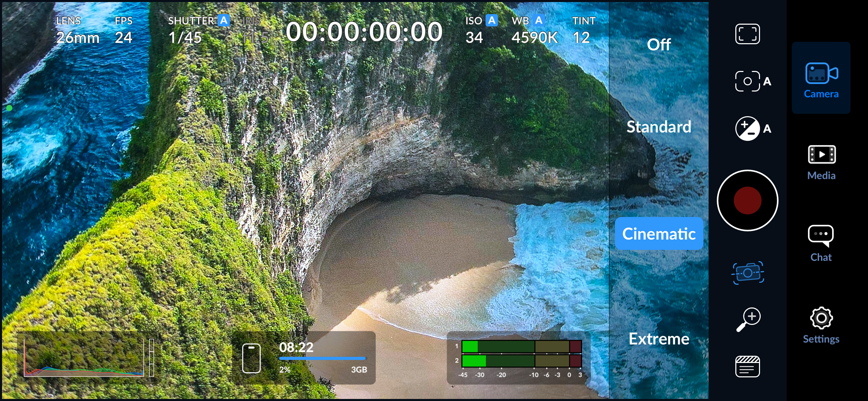Image resolution: width=868 pixels, height=401 pixels.
Task: Tap the autofocus icon
Action: point(748,81)
